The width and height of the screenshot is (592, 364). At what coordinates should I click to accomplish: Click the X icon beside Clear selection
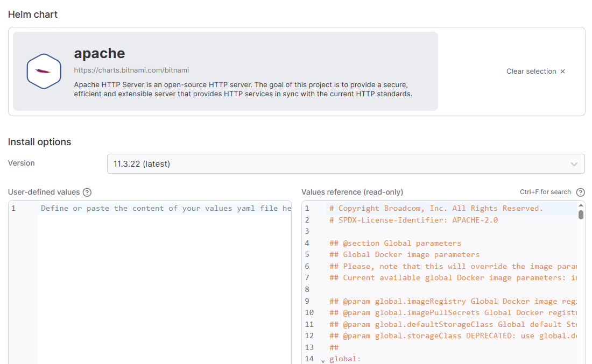[563, 72]
